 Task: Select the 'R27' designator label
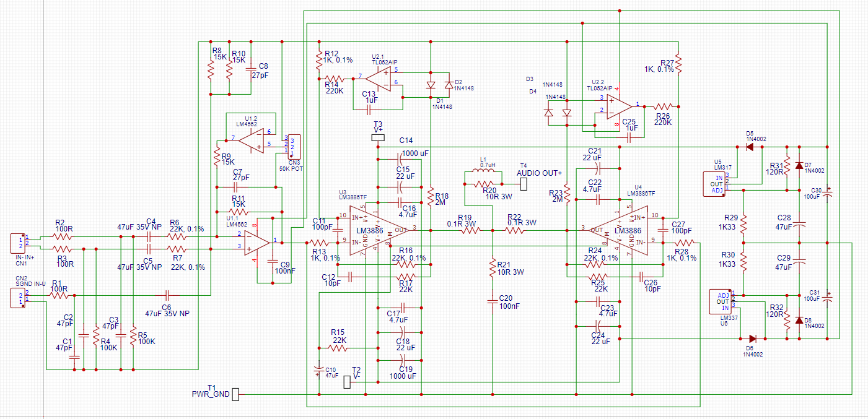click(x=668, y=63)
